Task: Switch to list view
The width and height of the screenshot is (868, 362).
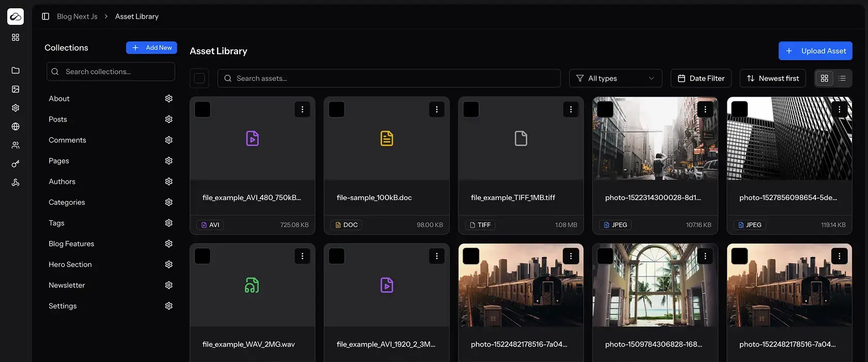Action: point(842,78)
